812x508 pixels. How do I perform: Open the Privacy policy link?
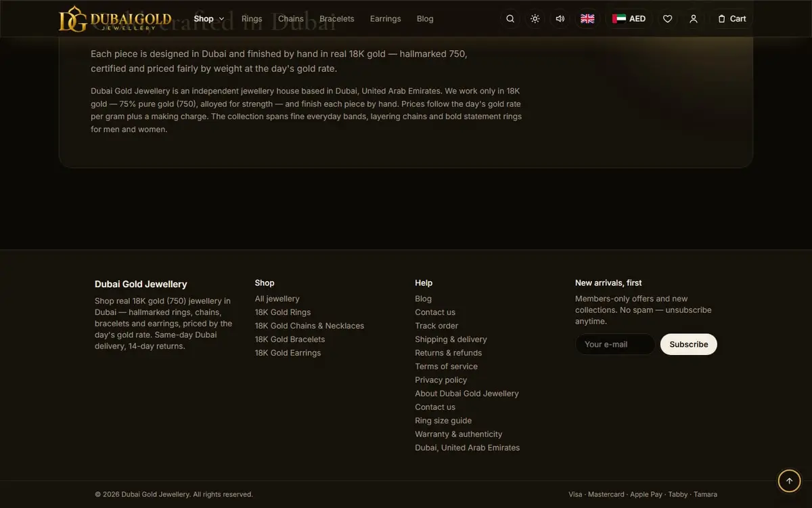pos(441,380)
